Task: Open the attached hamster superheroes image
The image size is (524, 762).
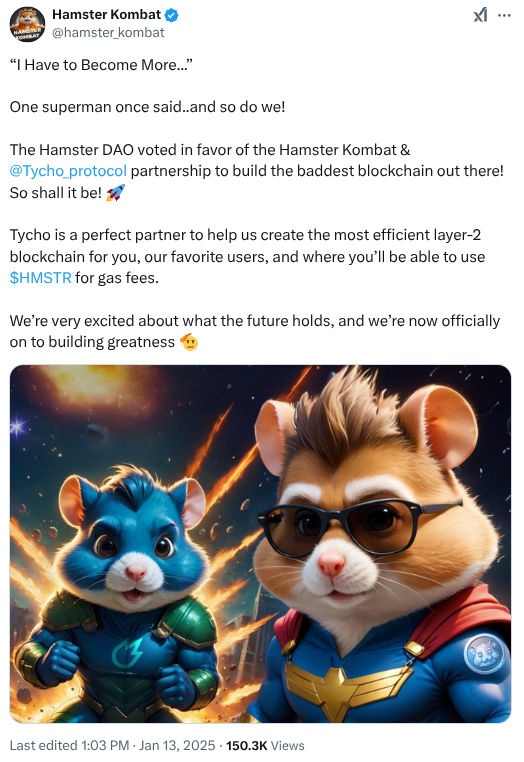Action: coord(260,543)
